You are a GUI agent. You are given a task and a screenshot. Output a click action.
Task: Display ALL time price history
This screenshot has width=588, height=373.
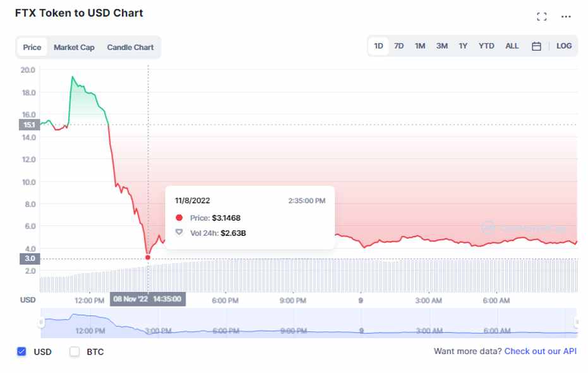(512, 46)
